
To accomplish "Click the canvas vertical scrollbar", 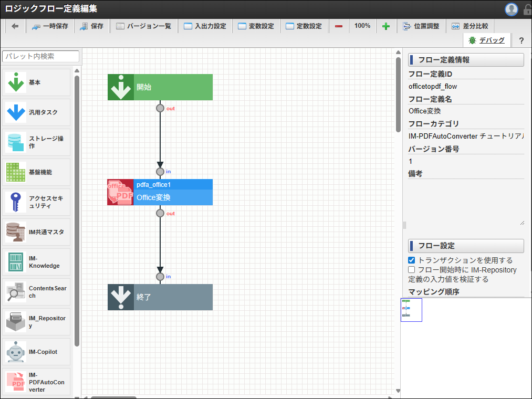I will tap(398, 95).
